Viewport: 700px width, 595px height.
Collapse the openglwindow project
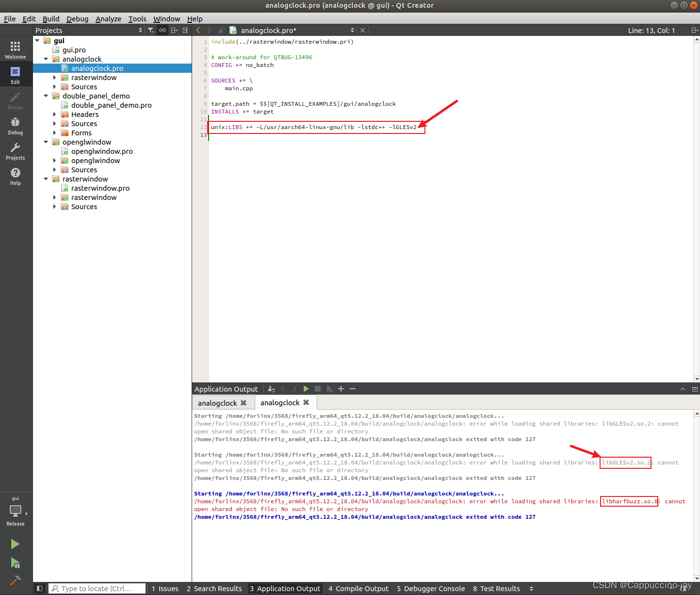[46, 142]
